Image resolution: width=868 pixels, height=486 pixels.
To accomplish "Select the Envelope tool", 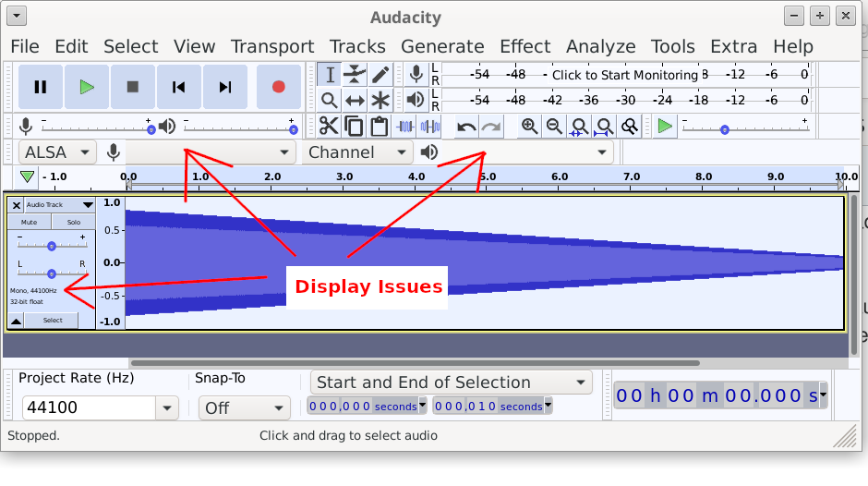I will tap(355, 75).
